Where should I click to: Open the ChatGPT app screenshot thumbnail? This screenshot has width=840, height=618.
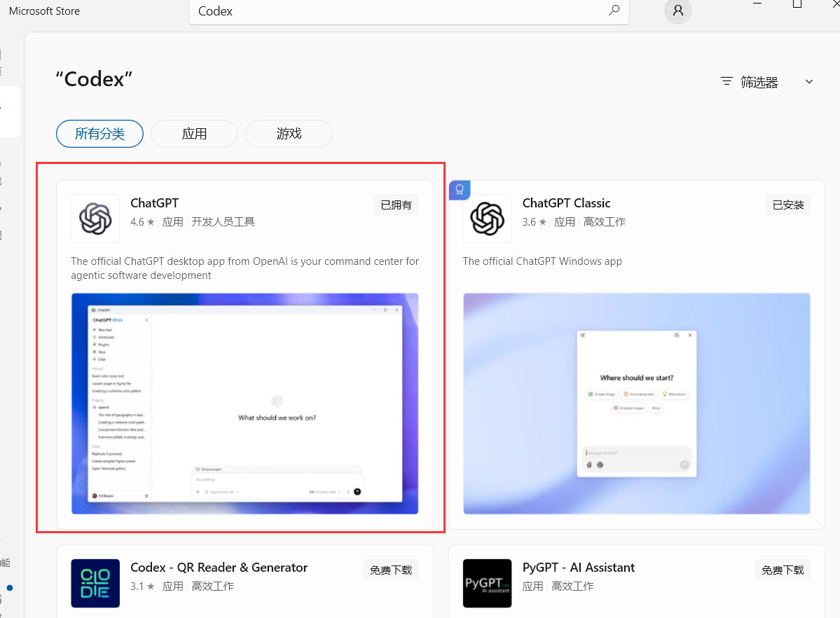[245, 404]
